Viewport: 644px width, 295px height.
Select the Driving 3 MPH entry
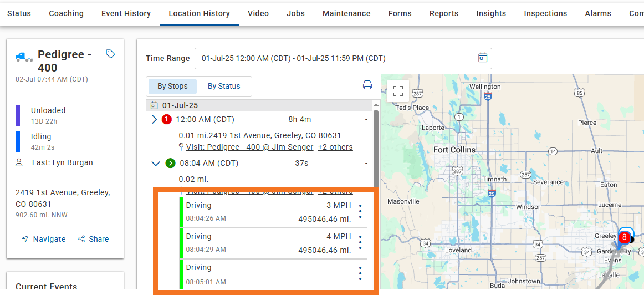pos(273,212)
